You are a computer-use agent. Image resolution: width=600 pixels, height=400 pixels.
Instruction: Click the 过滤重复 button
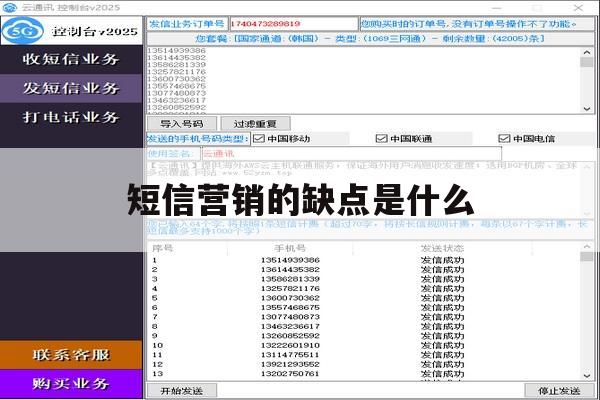tap(255, 124)
